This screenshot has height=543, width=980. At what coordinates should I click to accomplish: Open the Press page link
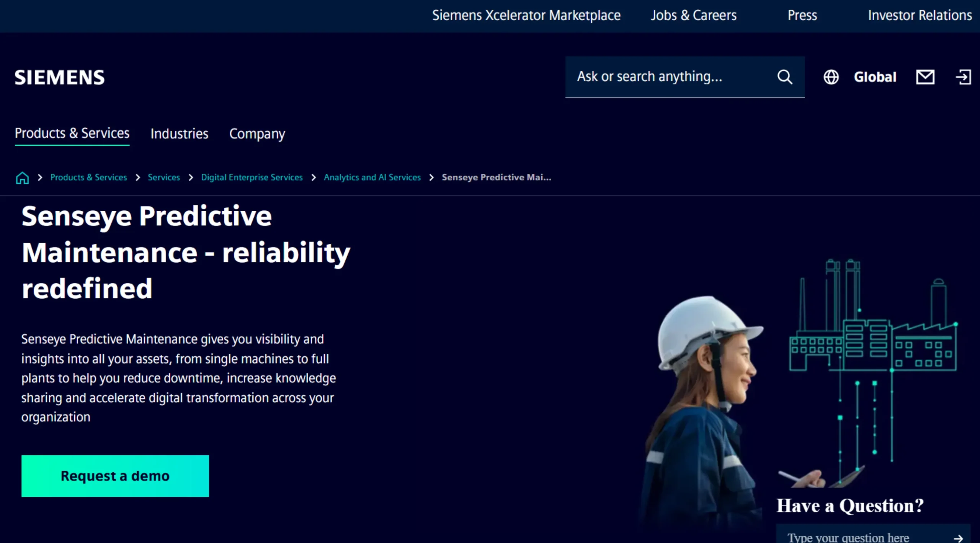point(802,15)
